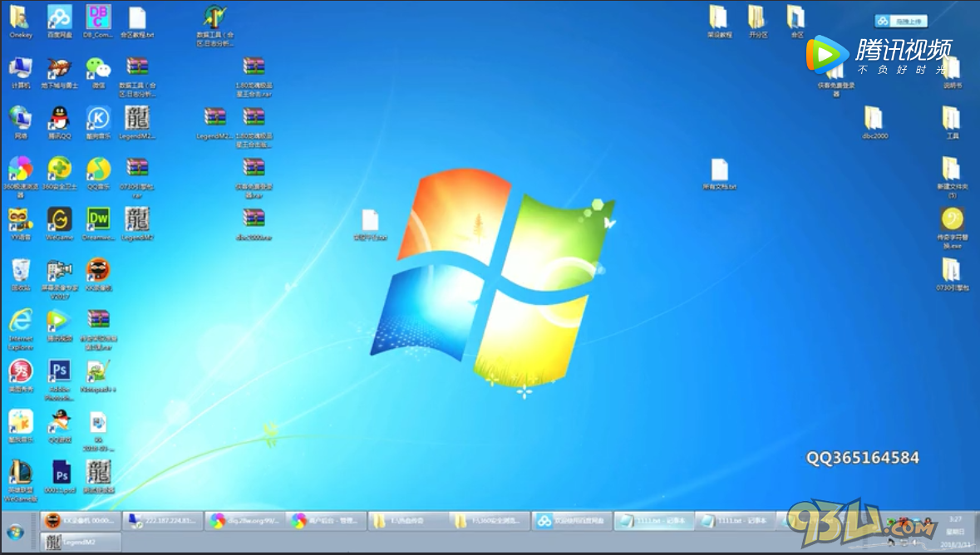The width and height of the screenshot is (980, 555).
Task: Launch the 数据工具 lightning-bolt application icon
Action: pos(215,27)
